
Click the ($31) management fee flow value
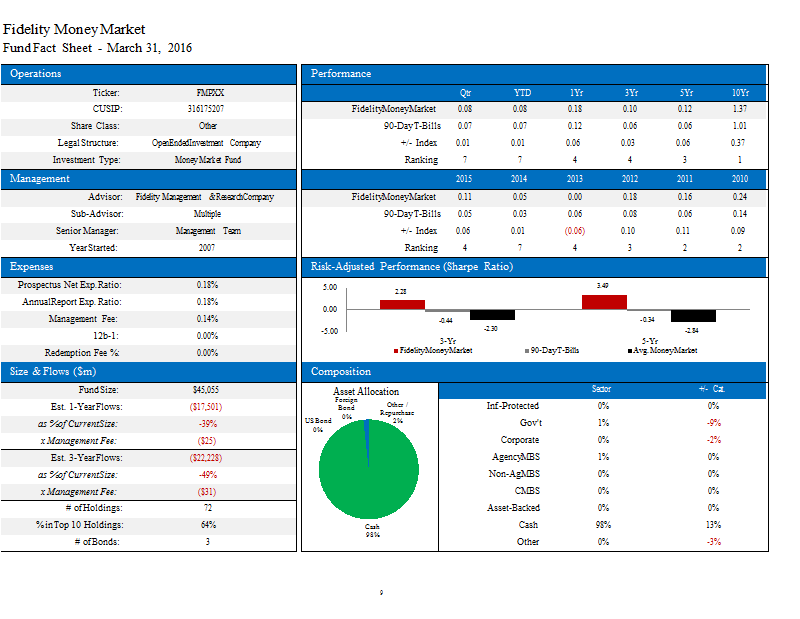(207, 492)
